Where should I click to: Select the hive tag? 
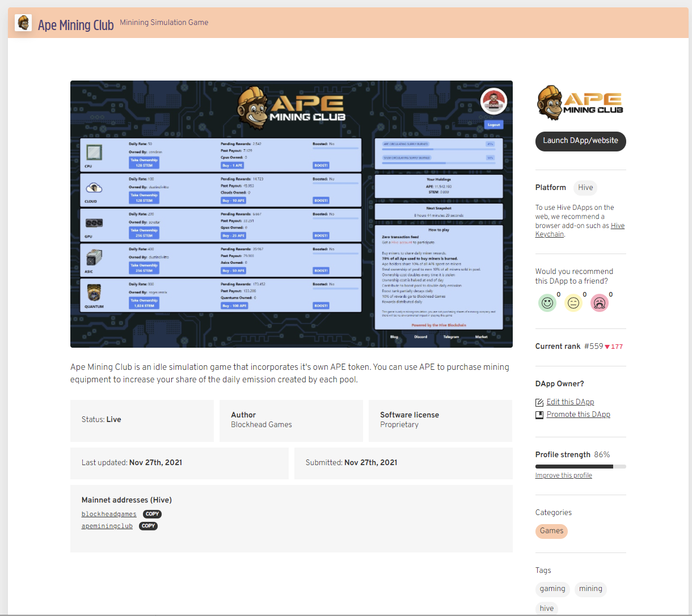547,609
